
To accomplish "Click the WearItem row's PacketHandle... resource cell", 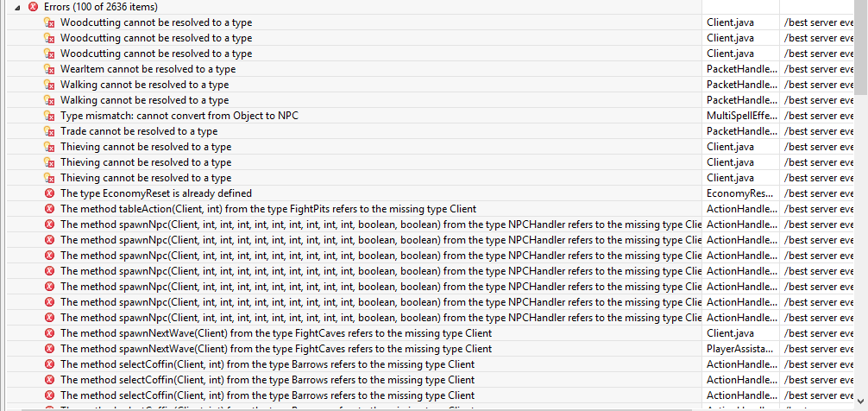I will (x=741, y=69).
